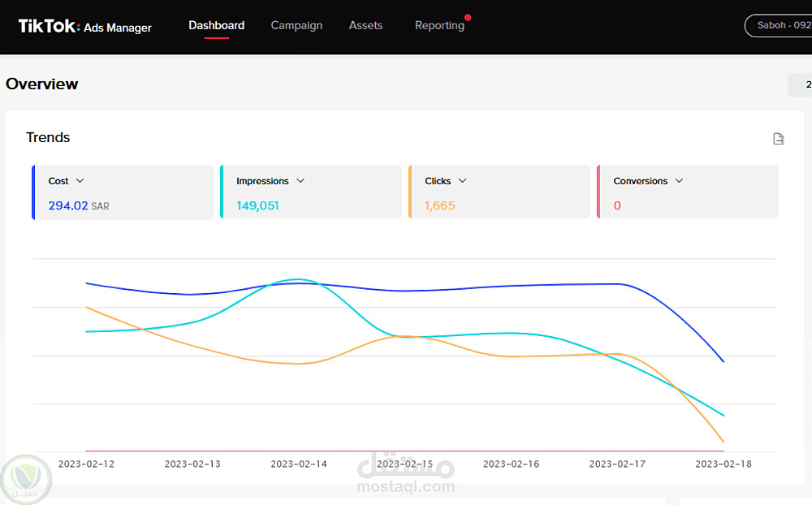
Task: Select the 1,665 clicks value
Action: pos(439,205)
